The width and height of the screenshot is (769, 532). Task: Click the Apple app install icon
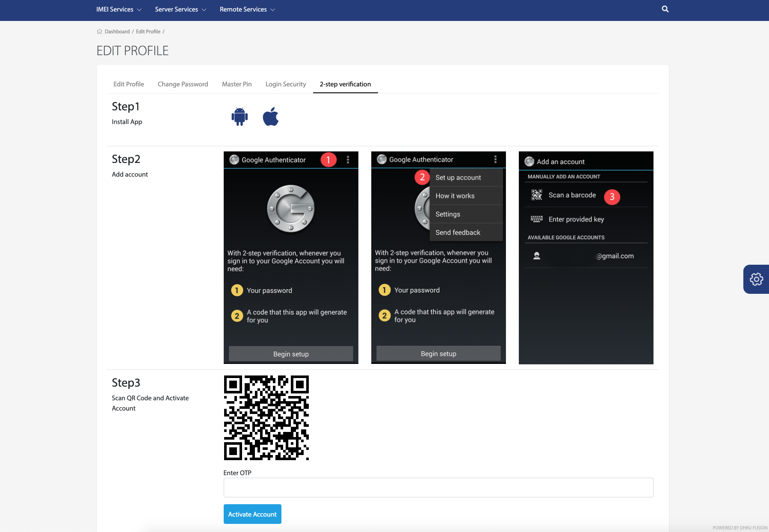click(271, 116)
